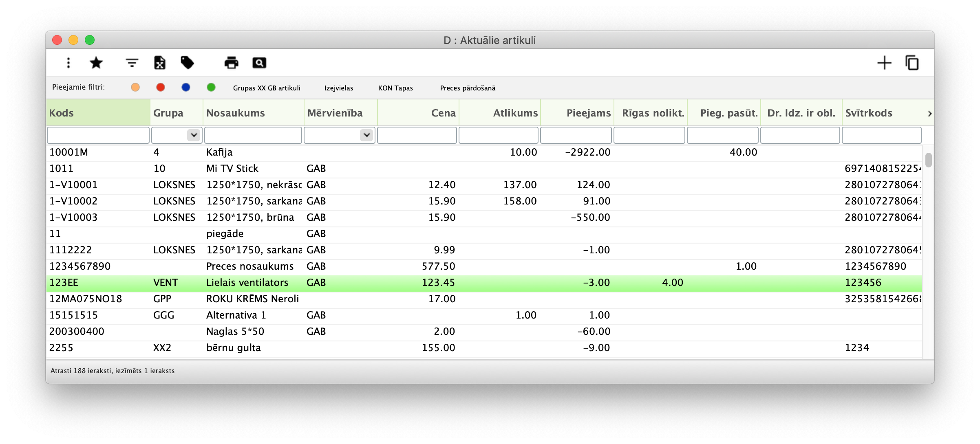Apply the Grupas XX GB artikuli filter

267,88
